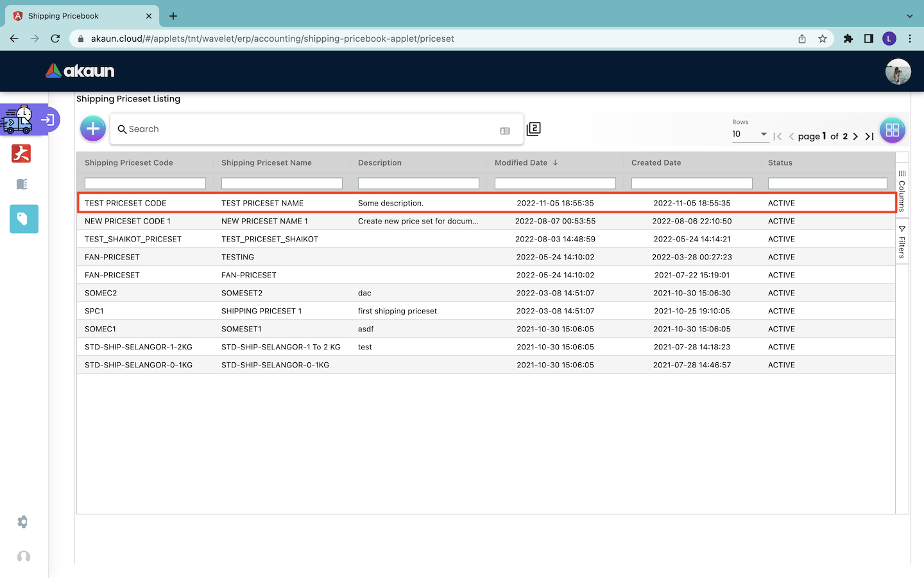The width and height of the screenshot is (924, 578).
Task: Click the grid view icon button
Action: [892, 130]
